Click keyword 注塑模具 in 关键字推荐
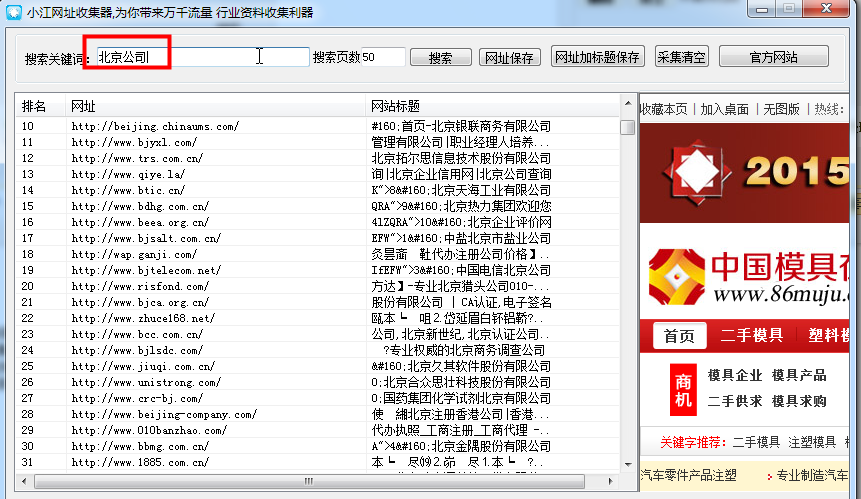This screenshot has height=499, width=861. [x=812, y=442]
